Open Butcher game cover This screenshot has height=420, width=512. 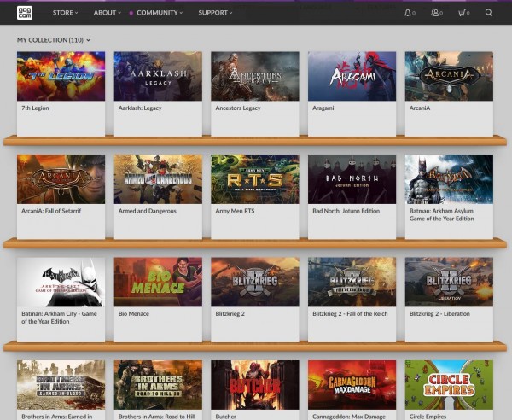(255, 385)
